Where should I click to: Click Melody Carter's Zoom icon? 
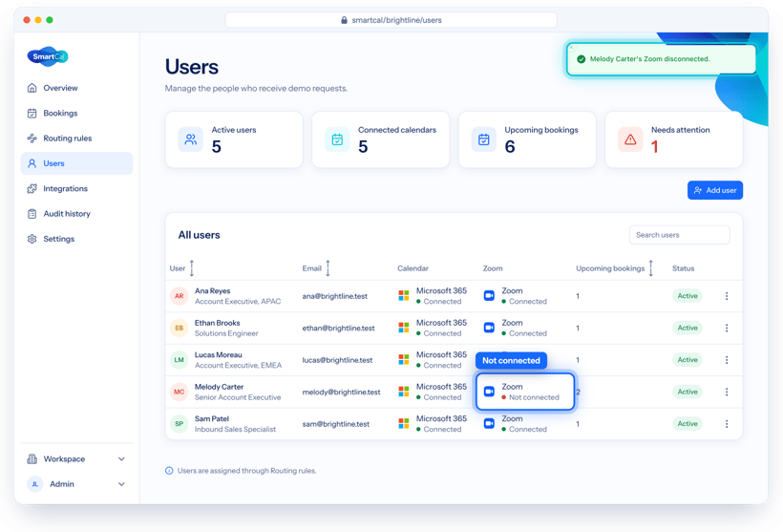coord(489,392)
